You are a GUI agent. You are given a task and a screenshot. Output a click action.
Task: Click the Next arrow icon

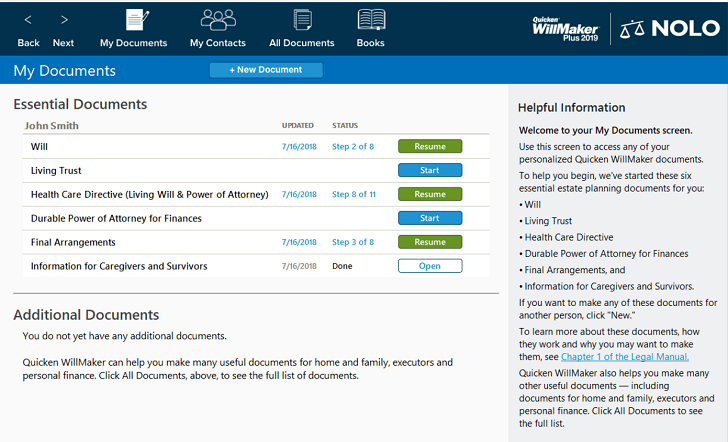click(64, 20)
